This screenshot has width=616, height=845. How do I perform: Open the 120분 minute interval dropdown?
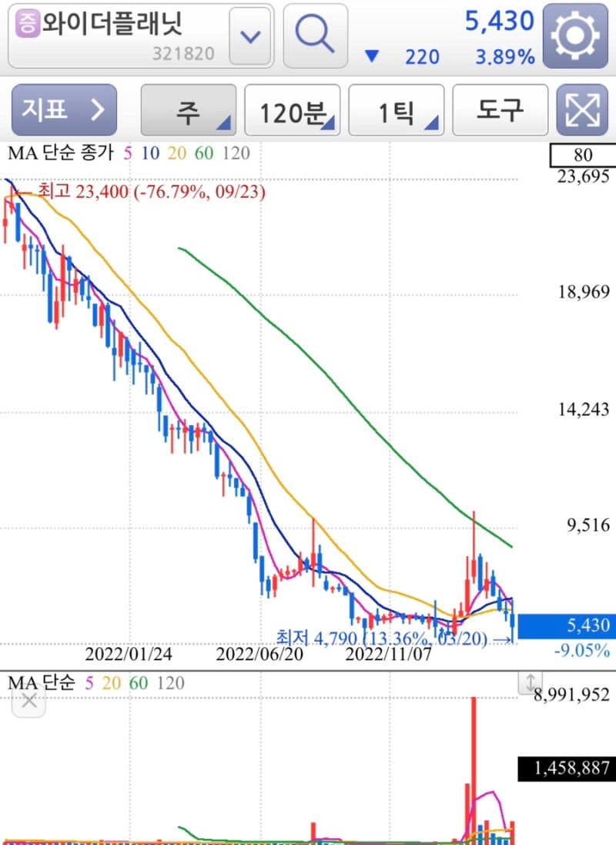click(x=293, y=110)
